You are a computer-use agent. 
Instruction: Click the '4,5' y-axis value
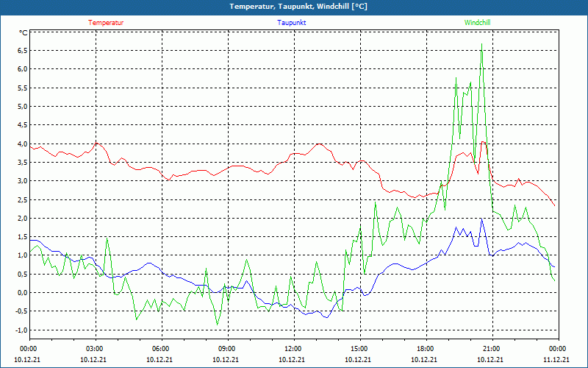(x=23, y=125)
